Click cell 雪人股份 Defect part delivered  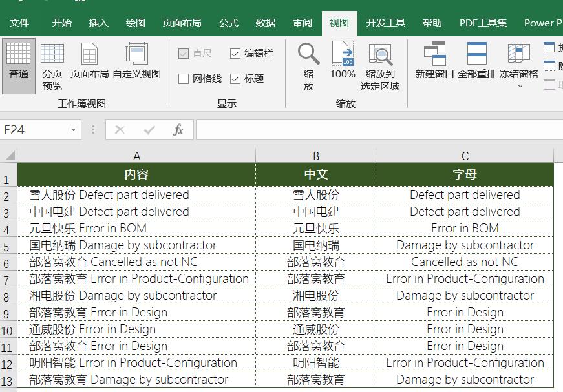[x=136, y=195]
